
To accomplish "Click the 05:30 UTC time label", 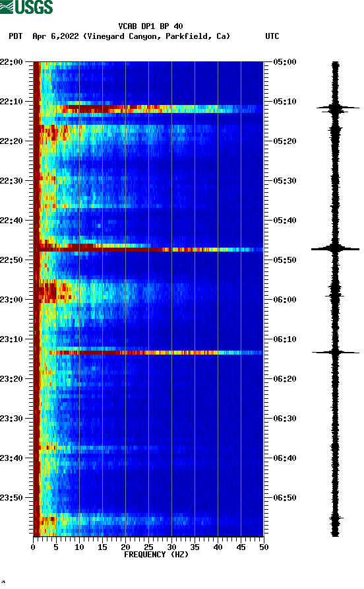I will pyautogui.click(x=285, y=181).
